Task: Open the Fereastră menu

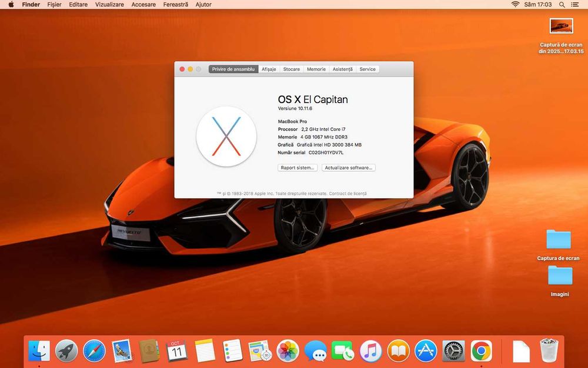Action: [x=175, y=5]
